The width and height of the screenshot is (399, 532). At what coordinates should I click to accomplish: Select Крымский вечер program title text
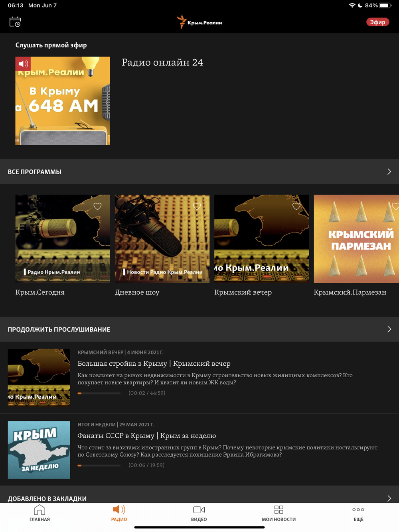(243, 292)
